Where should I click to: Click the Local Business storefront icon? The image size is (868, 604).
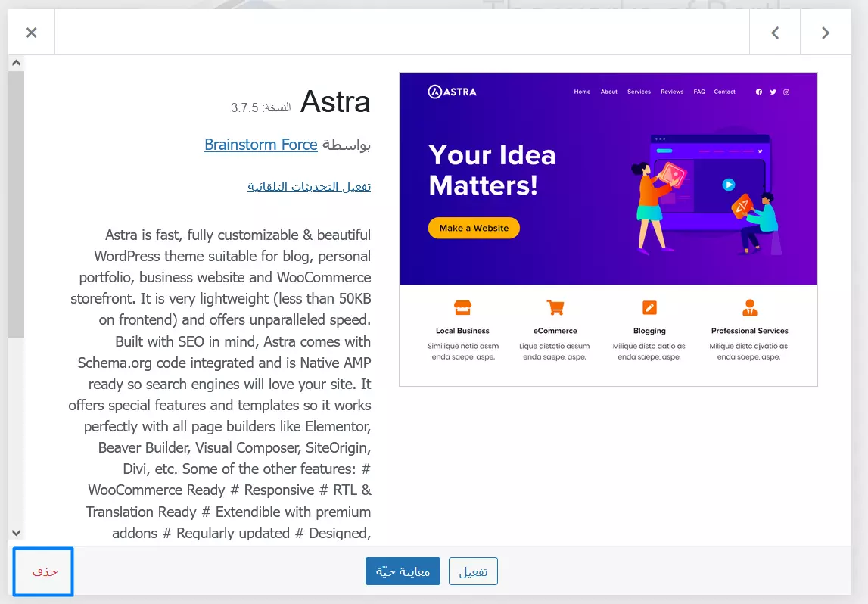[462, 307]
